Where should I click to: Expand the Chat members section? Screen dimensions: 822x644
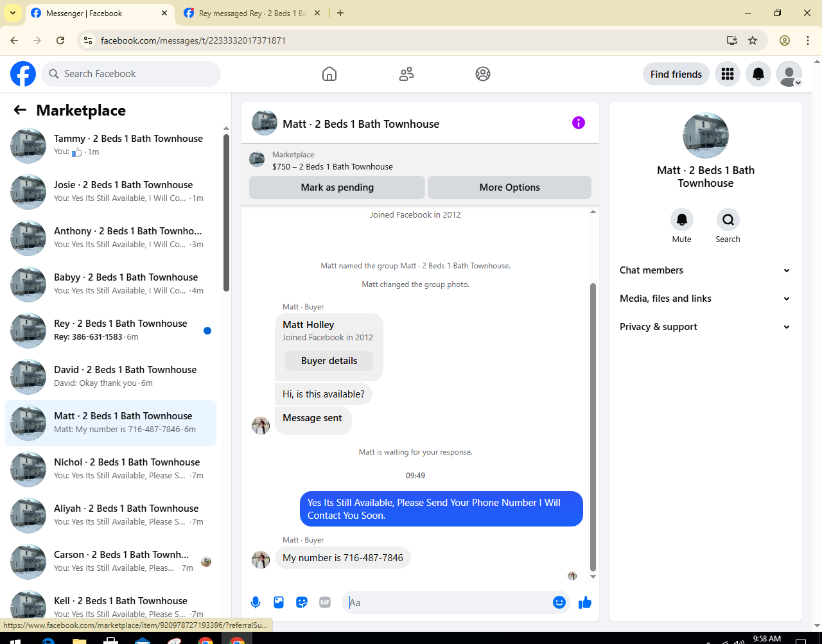pyautogui.click(x=705, y=270)
